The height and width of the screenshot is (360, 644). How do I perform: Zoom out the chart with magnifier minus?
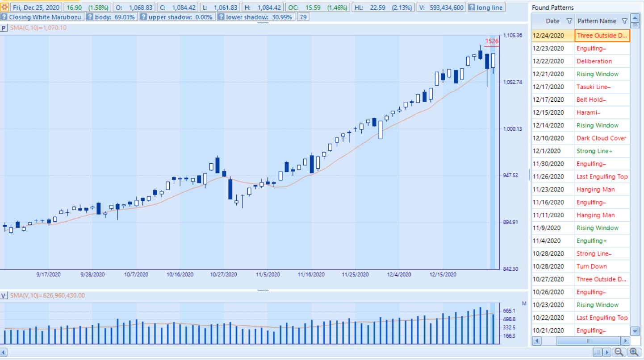(x=619, y=352)
